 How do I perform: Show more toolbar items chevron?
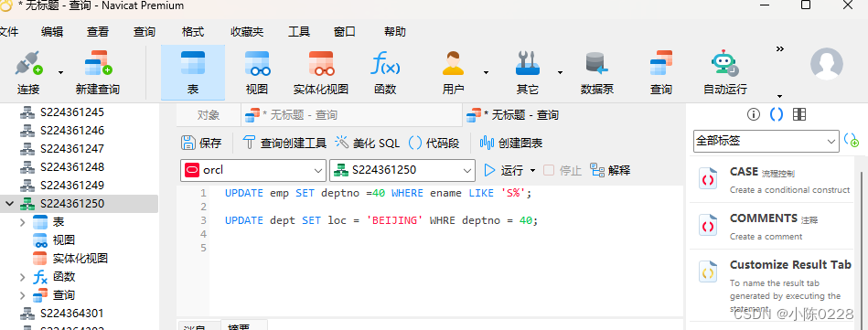pos(780,49)
